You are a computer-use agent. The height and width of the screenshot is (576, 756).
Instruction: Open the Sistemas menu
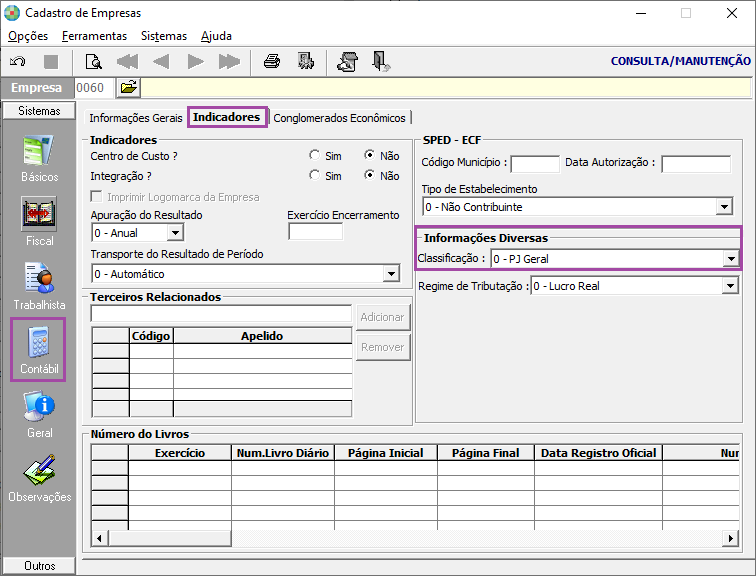pyautogui.click(x=164, y=36)
